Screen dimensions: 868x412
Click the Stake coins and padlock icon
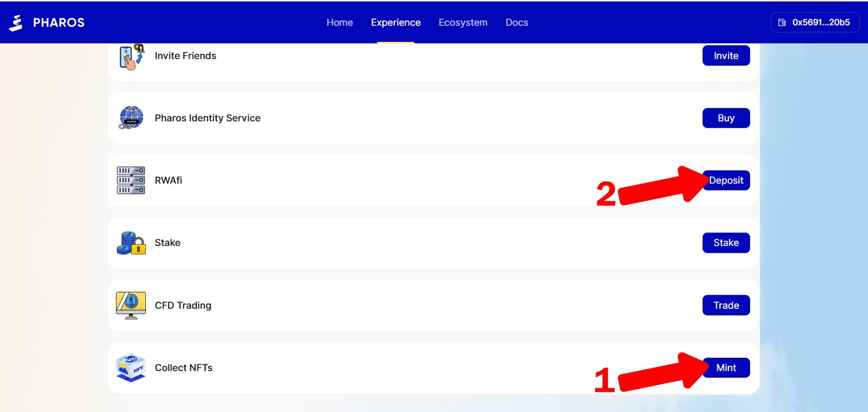(x=131, y=243)
